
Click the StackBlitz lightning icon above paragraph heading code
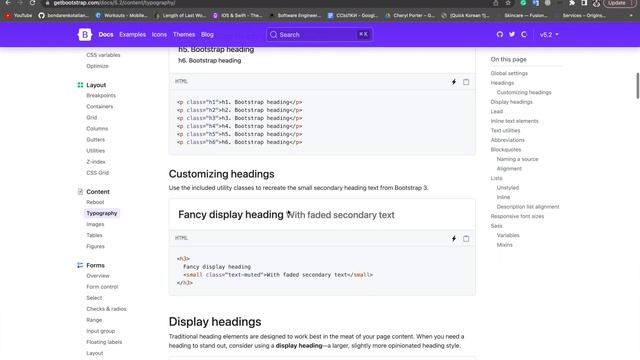(453, 82)
